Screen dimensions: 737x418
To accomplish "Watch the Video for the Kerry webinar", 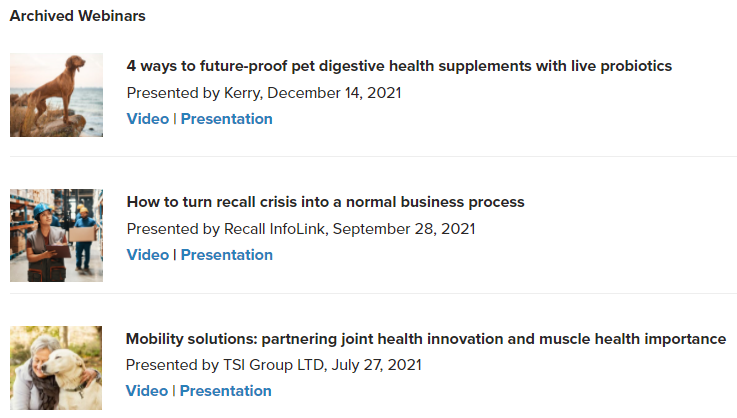I will (x=148, y=118).
